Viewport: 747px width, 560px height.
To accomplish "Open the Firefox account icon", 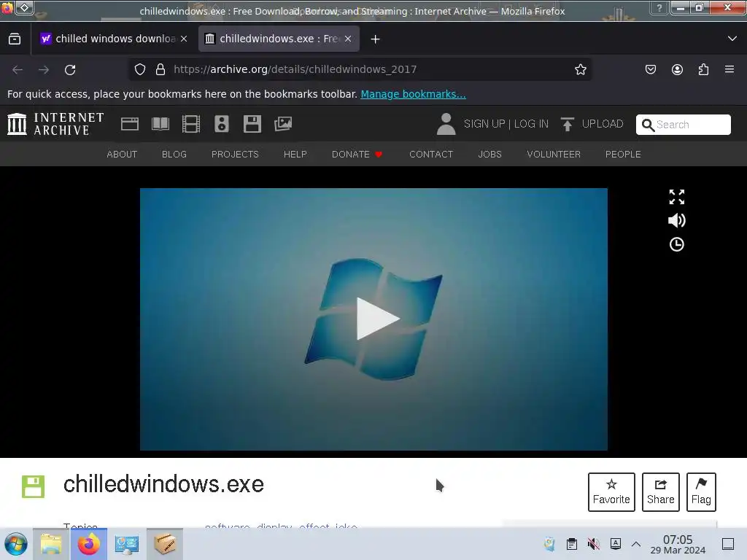I will pos(677,69).
